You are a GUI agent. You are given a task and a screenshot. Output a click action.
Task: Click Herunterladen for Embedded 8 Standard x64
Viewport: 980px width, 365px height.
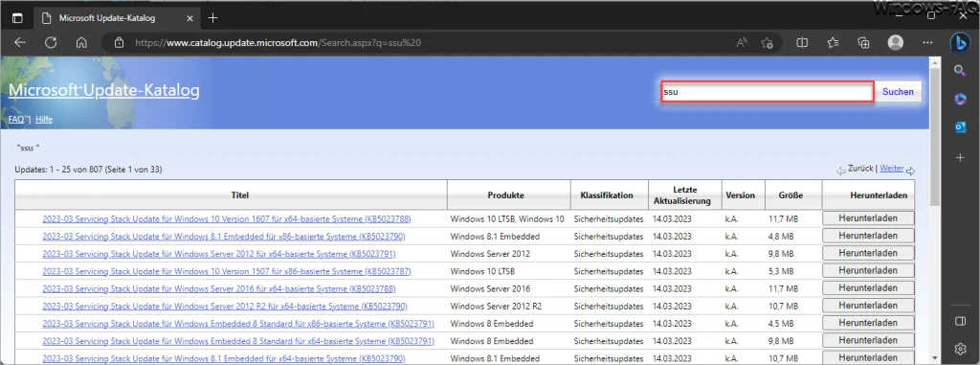pyautogui.click(x=868, y=341)
